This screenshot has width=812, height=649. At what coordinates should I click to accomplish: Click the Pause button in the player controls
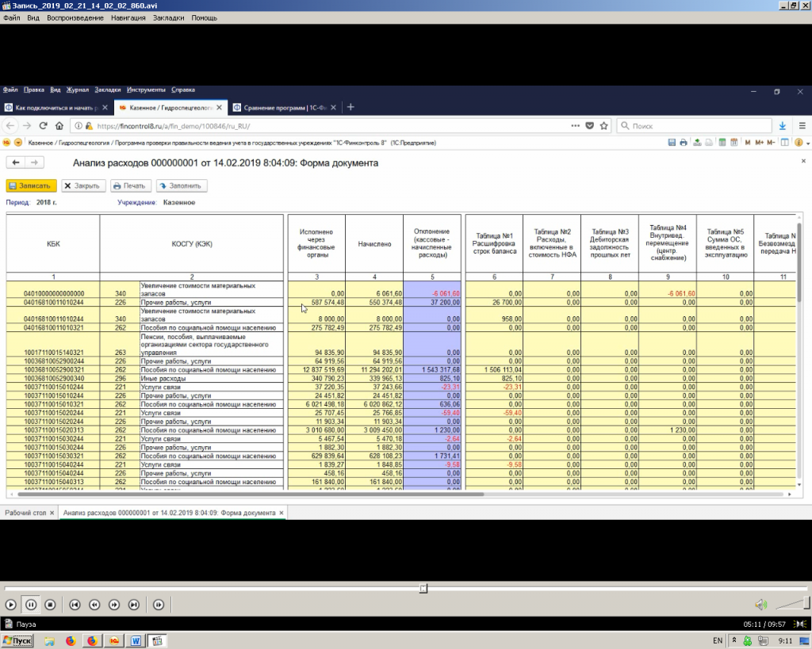click(30, 605)
